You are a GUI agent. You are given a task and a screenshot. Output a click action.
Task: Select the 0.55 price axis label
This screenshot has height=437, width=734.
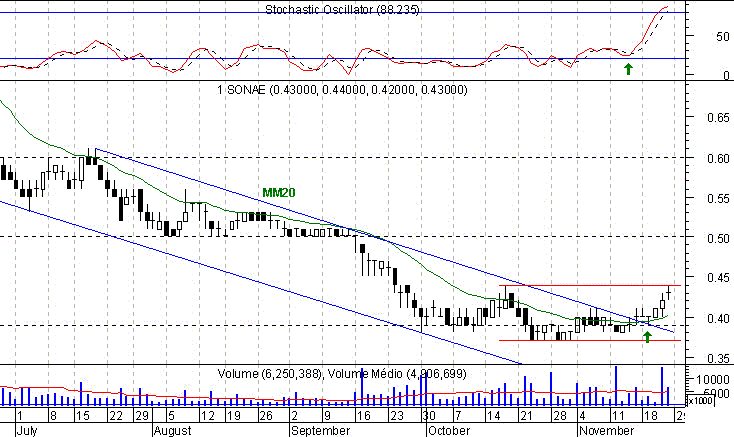(718, 199)
